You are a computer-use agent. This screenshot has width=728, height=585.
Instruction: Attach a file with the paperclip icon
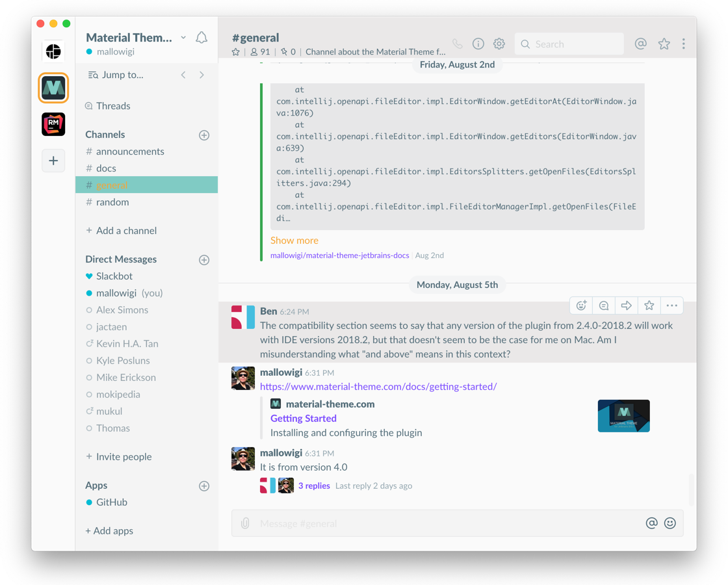[244, 523]
